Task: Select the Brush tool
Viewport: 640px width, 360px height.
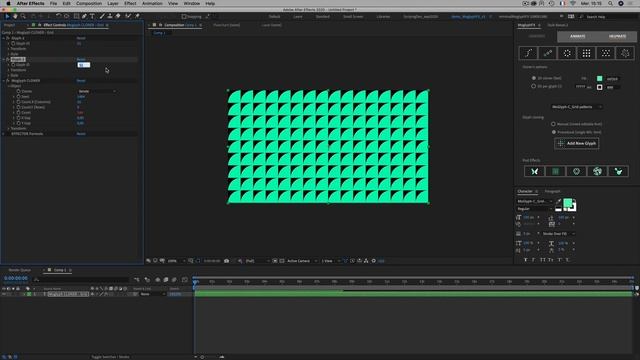Action: click(x=102, y=16)
